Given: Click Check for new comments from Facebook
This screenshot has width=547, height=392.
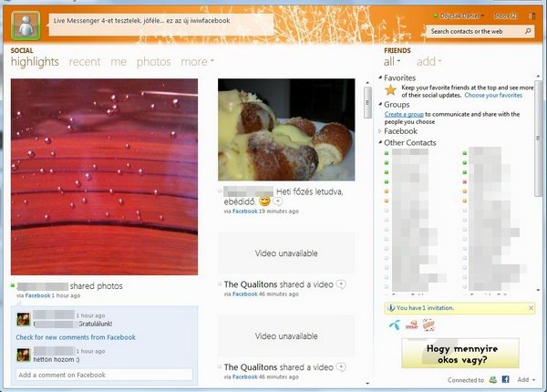Looking at the screenshot, I should pos(76,337).
